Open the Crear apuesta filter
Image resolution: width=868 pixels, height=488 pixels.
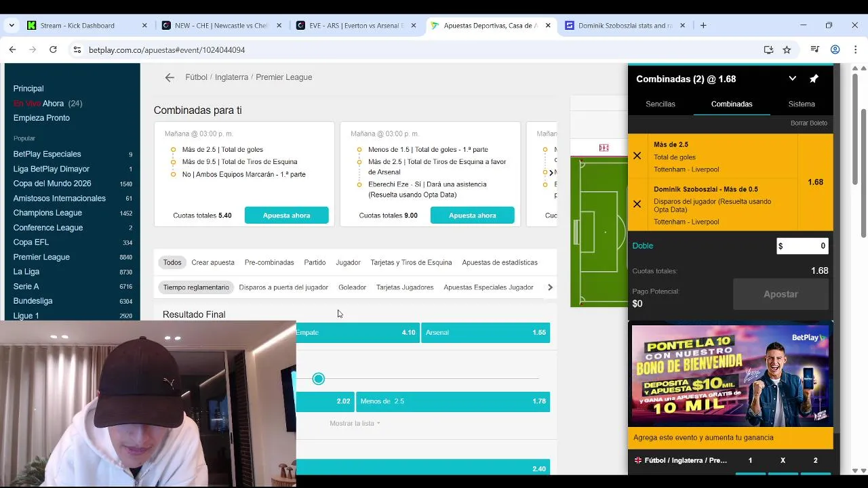(x=213, y=262)
